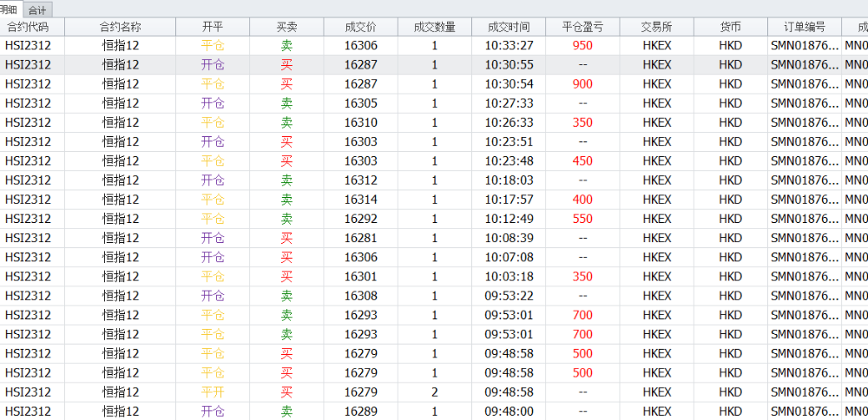
Task: Click 买 cell in 10:30:55 row
Action: 286,65
